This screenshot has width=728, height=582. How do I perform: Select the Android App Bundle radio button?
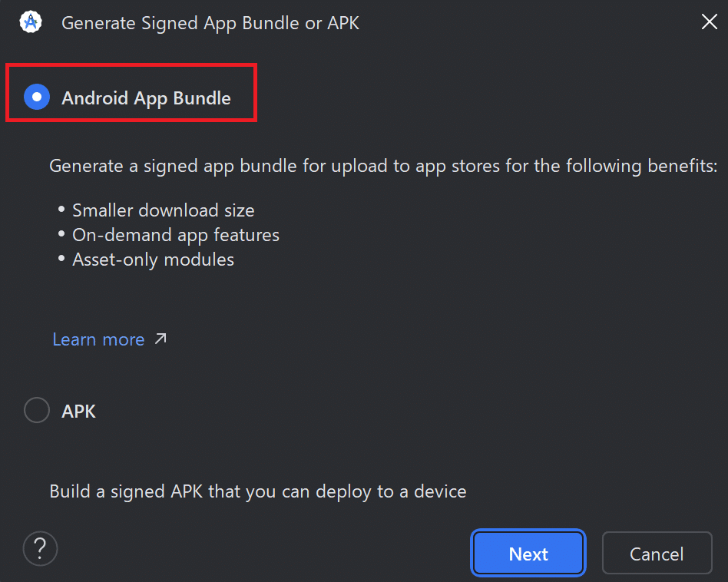click(x=35, y=98)
